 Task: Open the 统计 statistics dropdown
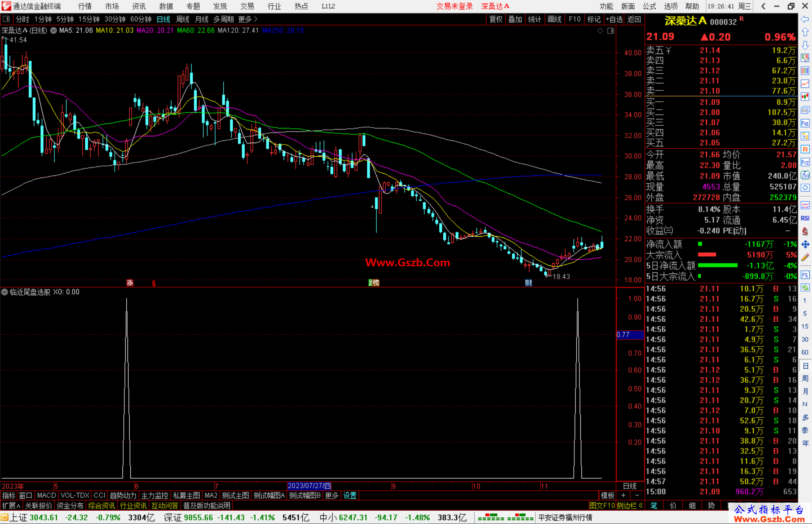(535, 19)
